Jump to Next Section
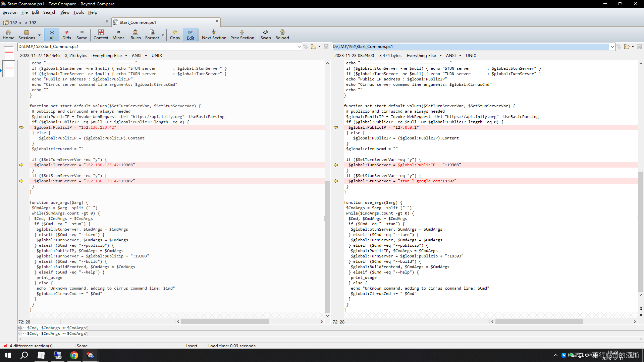Viewport: 644px width, 362px height. pos(214,35)
